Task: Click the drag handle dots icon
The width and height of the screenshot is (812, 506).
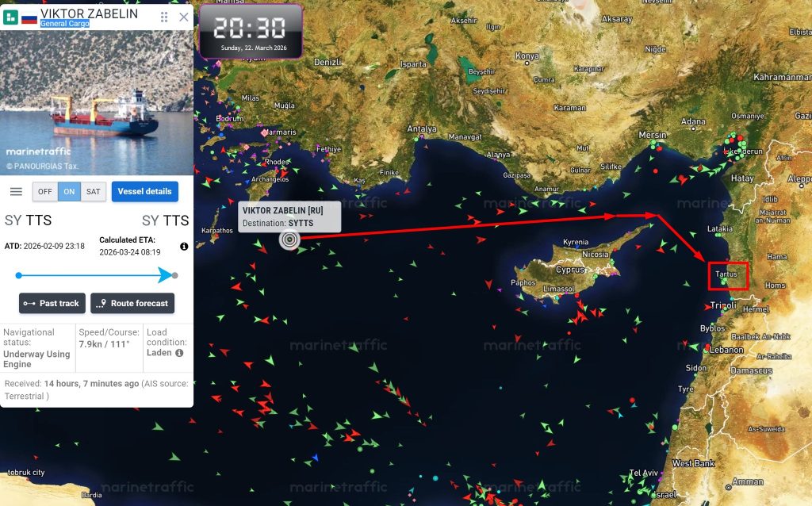Action: pyautogui.click(x=164, y=17)
